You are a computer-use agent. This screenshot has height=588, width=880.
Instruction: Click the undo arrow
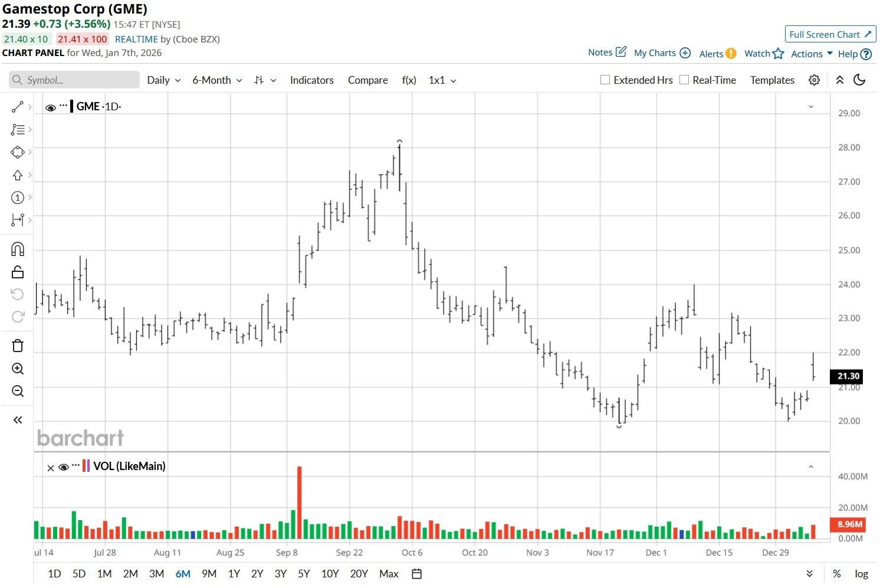point(18,294)
